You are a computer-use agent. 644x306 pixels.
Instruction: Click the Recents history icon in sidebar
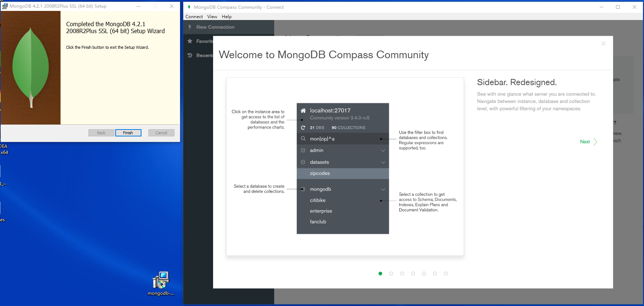pyautogui.click(x=190, y=55)
